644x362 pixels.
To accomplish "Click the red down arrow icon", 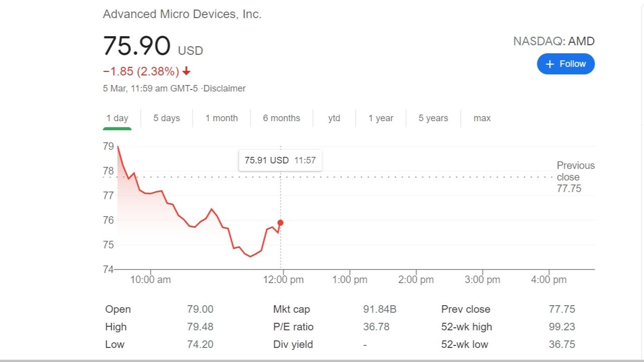I will 187,71.
